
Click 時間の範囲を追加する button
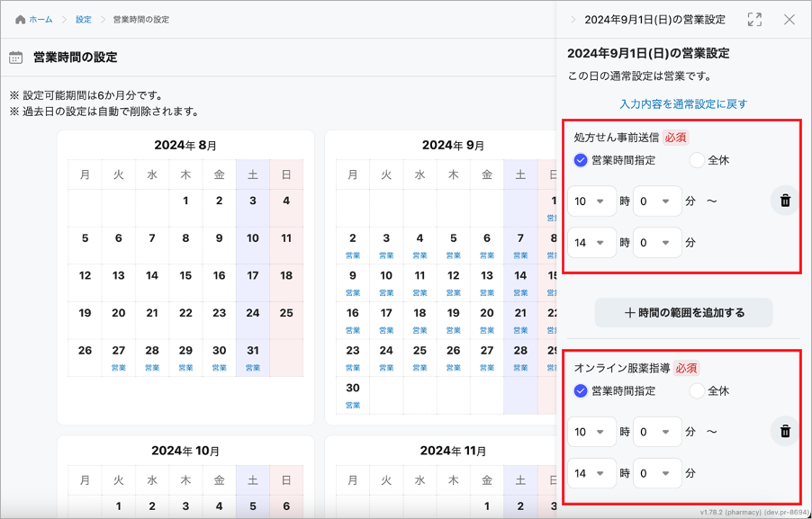(x=683, y=313)
